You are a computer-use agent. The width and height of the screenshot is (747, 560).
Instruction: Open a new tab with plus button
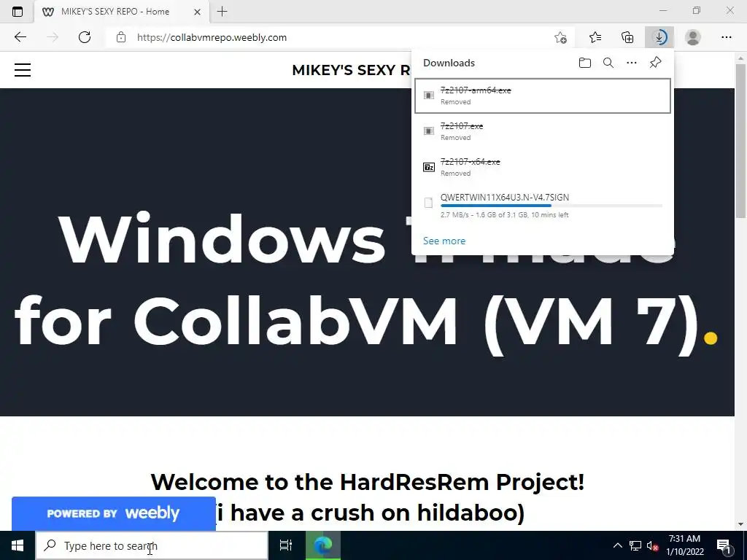(x=222, y=12)
